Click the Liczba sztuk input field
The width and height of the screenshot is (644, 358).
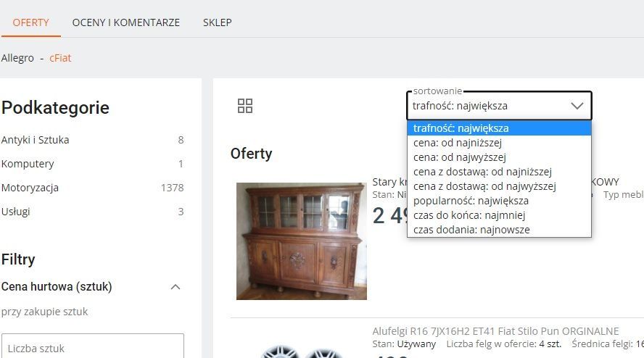[x=93, y=347]
